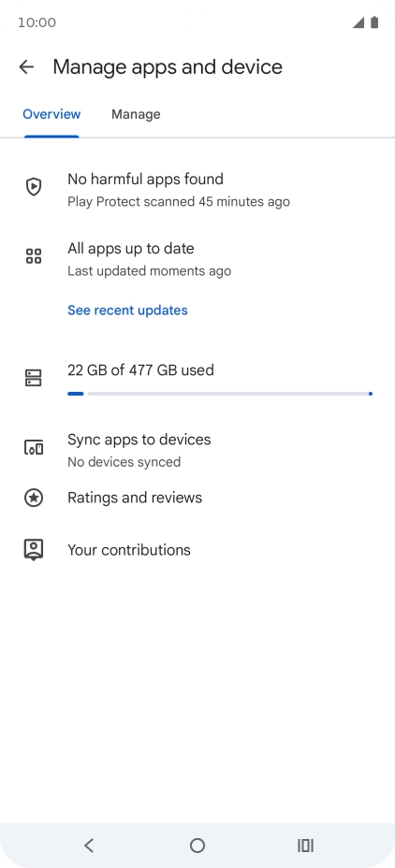Tap the back arrow in the header

pyautogui.click(x=26, y=67)
